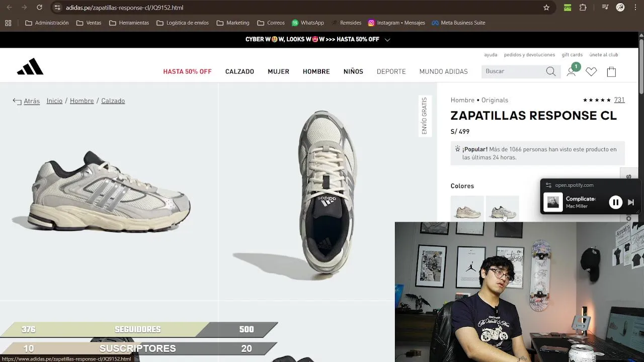Image resolution: width=644 pixels, height=362 pixels.
Task: Bookmark this page with the star icon
Action: pyautogui.click(x=546, y=8)
